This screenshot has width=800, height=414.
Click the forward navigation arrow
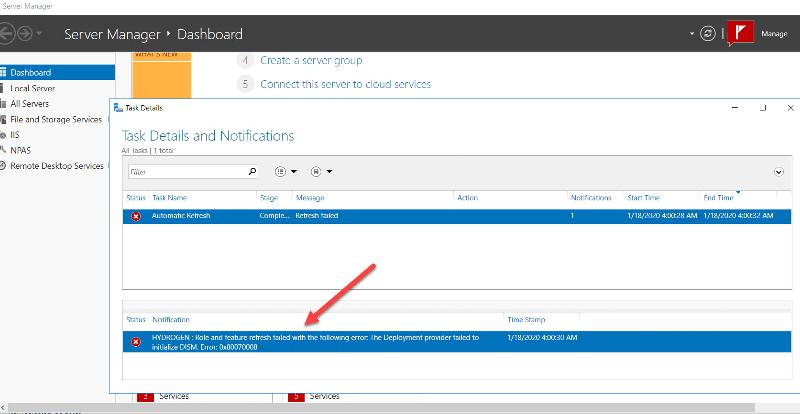(x=24, y=34)
